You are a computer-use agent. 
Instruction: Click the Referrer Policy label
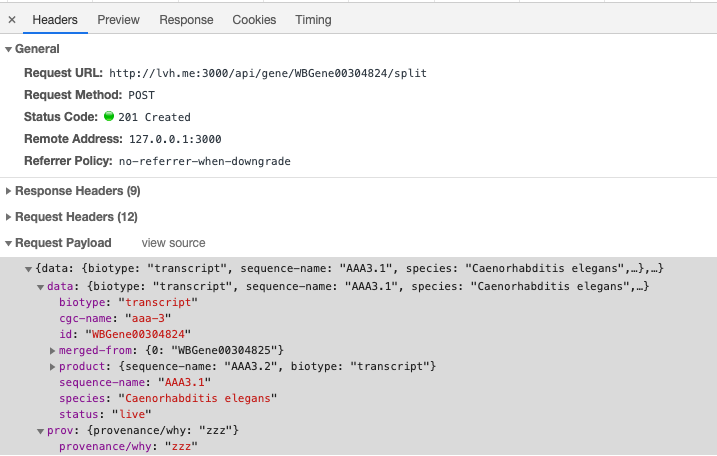68,161
